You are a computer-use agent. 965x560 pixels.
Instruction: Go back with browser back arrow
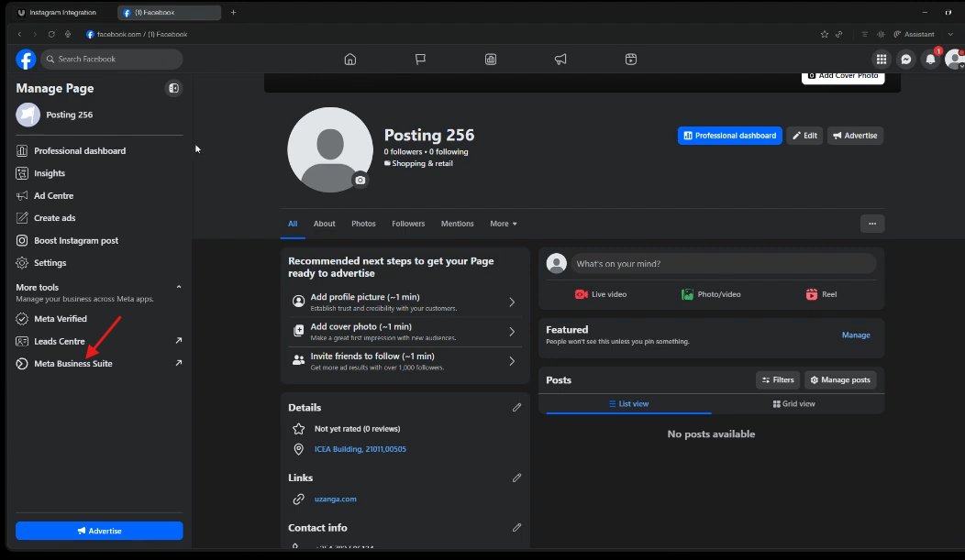(x=19, y=35)
